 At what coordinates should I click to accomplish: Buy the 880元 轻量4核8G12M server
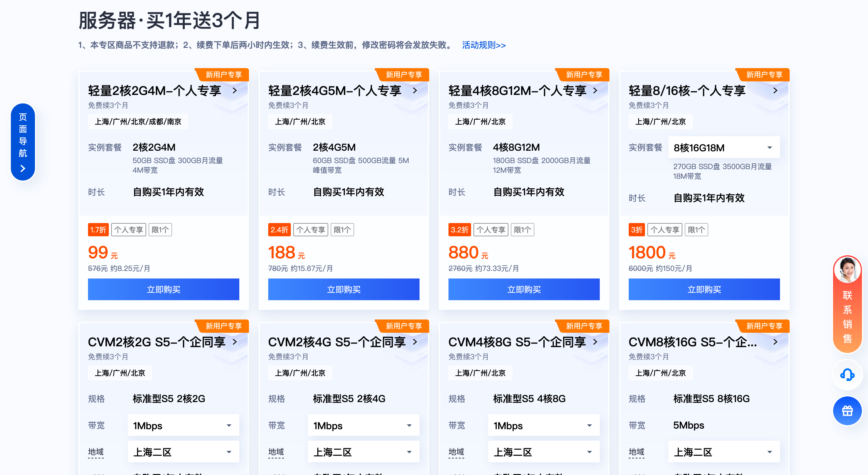[524, 289]
